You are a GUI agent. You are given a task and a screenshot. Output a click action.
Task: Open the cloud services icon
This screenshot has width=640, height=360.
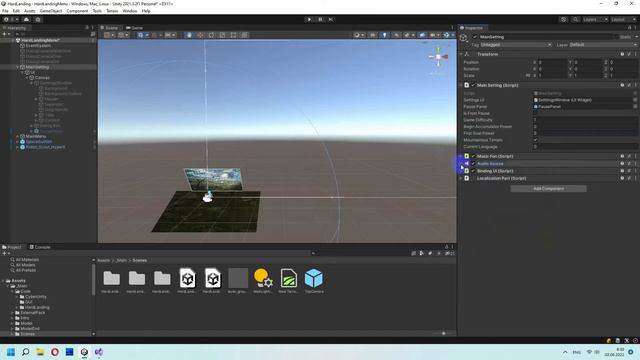point(27,19)
